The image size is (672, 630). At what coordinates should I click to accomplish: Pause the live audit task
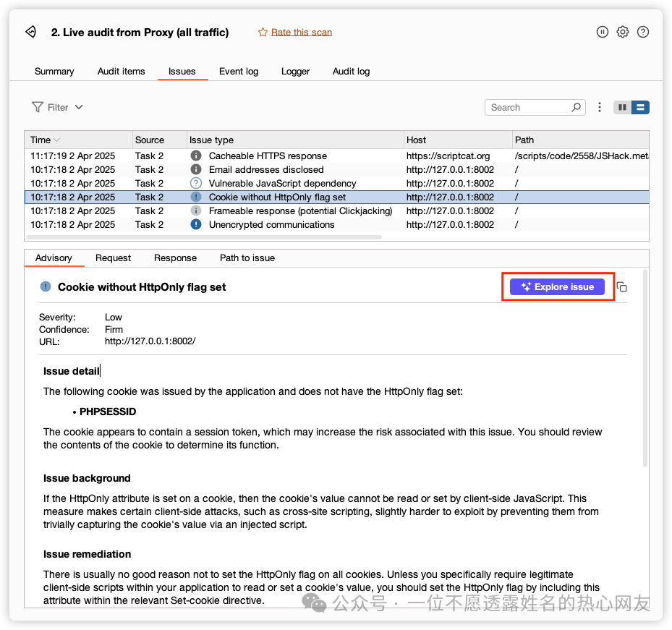(602, 32)
